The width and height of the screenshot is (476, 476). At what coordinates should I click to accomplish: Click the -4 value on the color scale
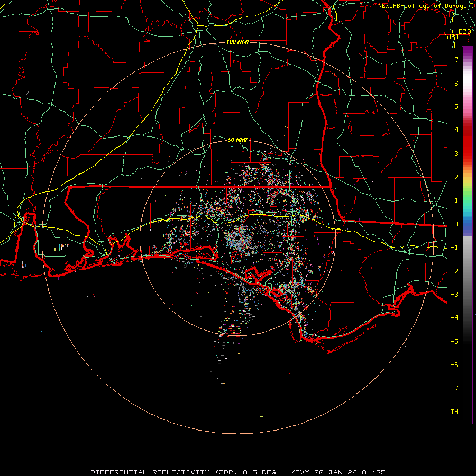pos(454,318)
